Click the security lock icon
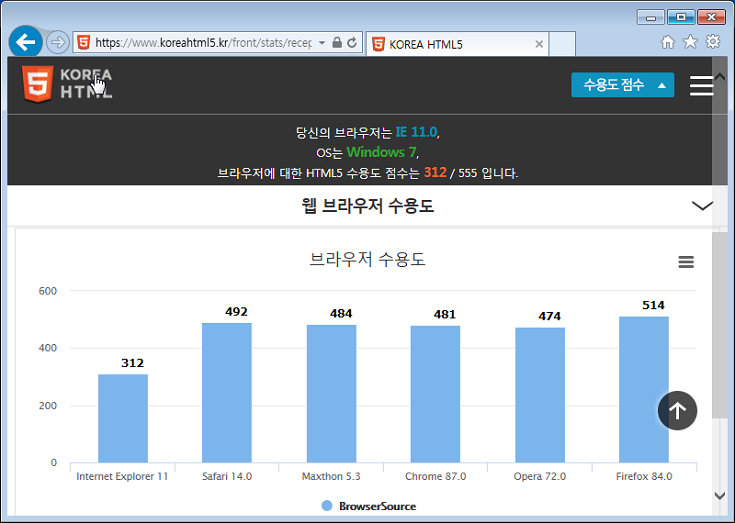 pyautogui.click(x=337, y=43)
